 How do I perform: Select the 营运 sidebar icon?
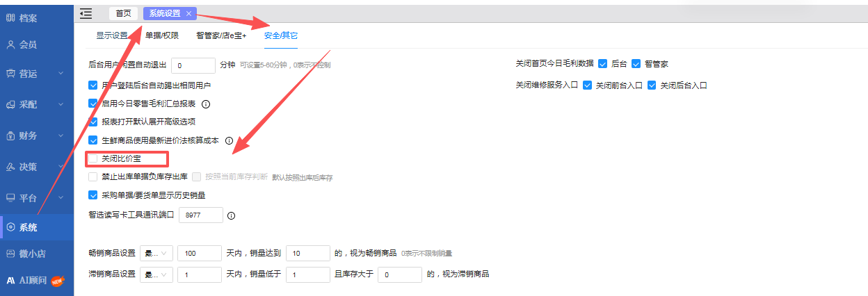(10, 73)
